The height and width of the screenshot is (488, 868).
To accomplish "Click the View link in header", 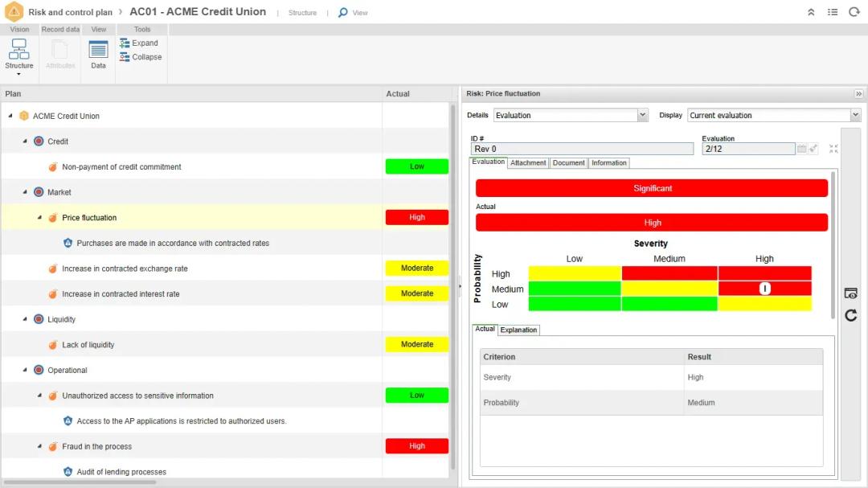I will click(354, 13).
